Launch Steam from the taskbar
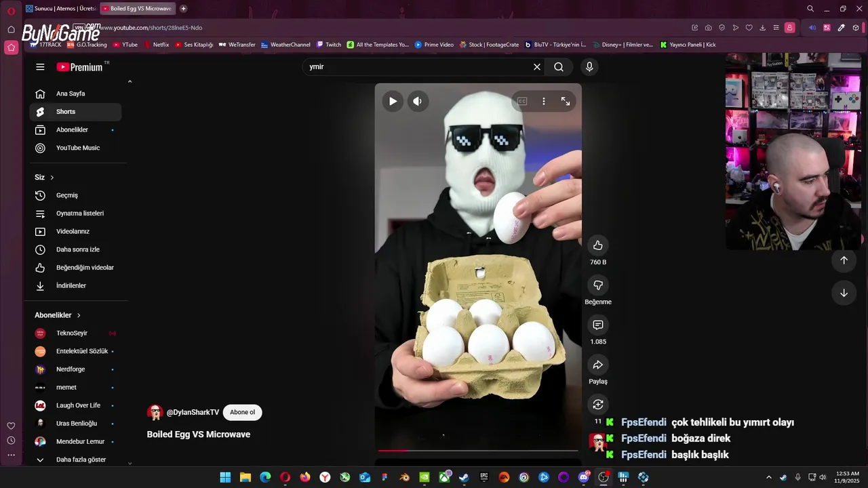 click(x=464, y=477)
